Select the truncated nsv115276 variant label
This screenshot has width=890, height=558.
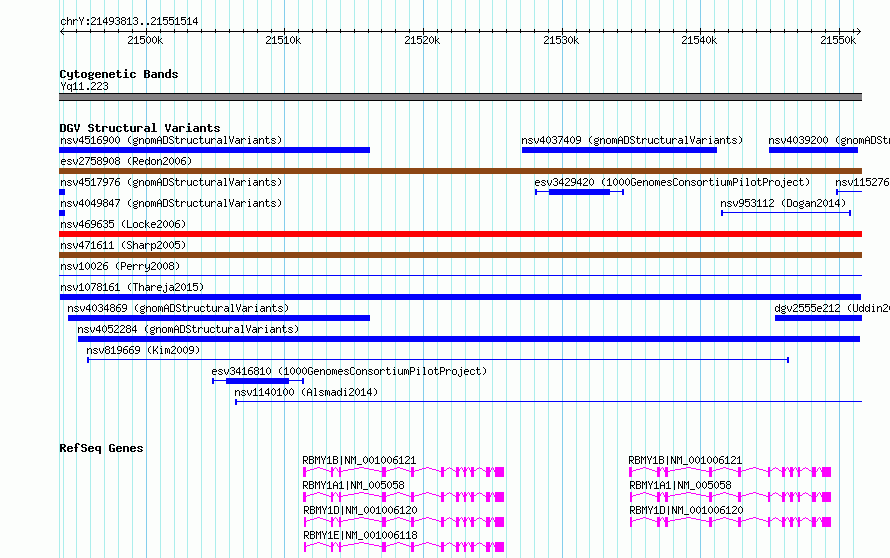tap(862, 182)
